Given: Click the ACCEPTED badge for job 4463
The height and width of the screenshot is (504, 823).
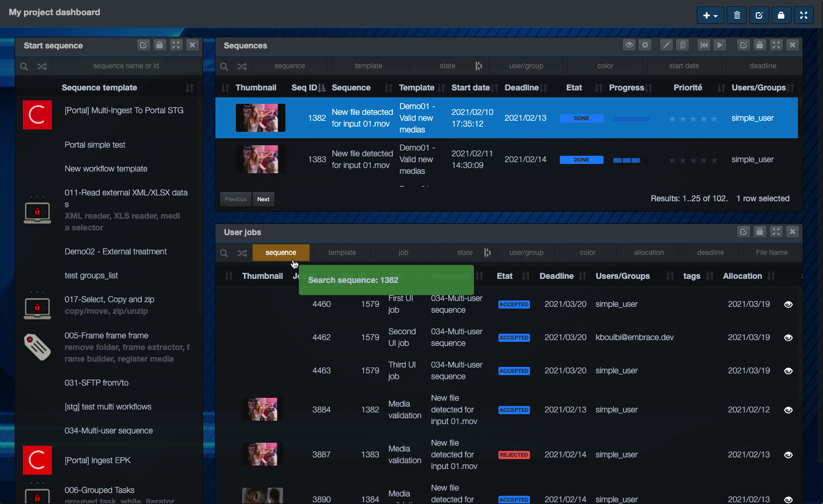Looking at the screenshot, I should point(514,371).
